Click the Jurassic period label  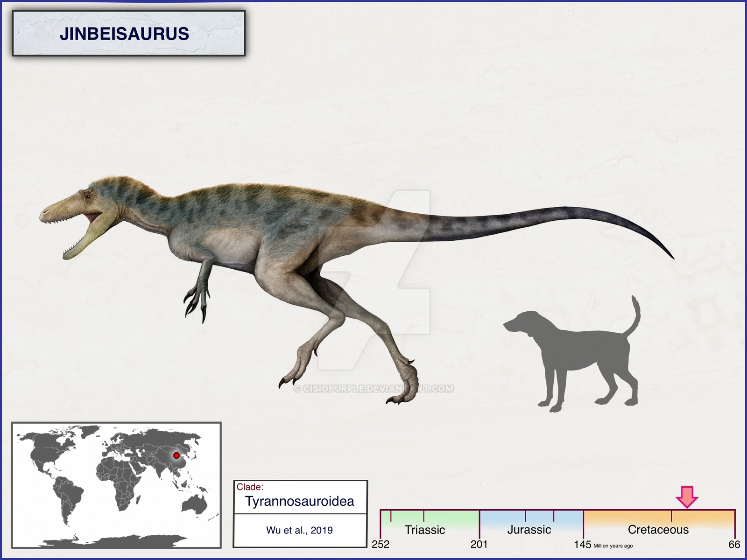529,530
